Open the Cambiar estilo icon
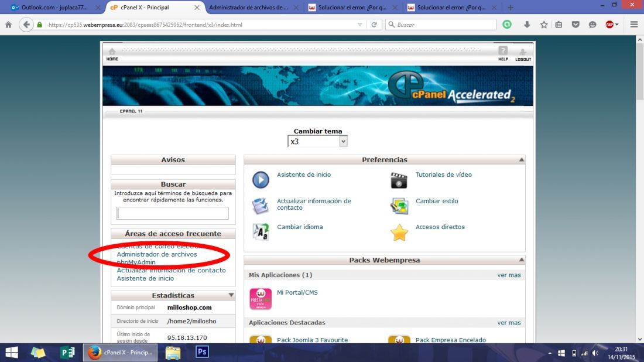Image resolution: width=644 pixels, height=362 pixels. click(399, 206)
